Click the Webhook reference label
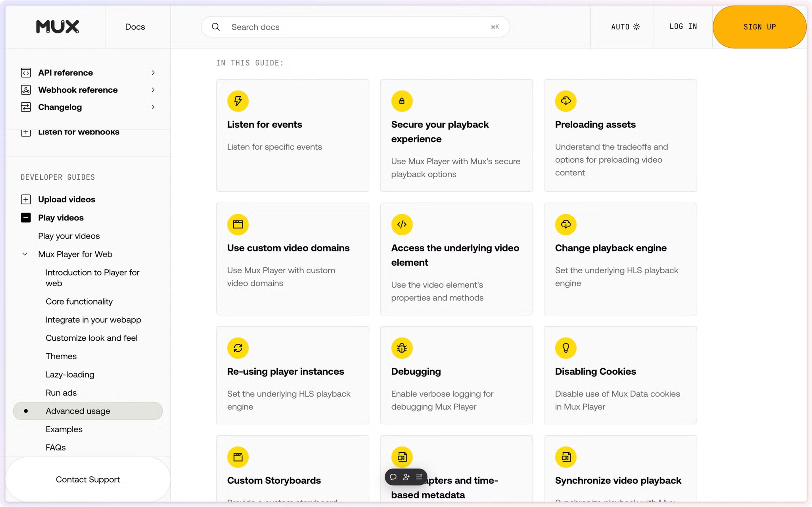The image size is (812, 507). pyautogui.click(x=78, y=90)
